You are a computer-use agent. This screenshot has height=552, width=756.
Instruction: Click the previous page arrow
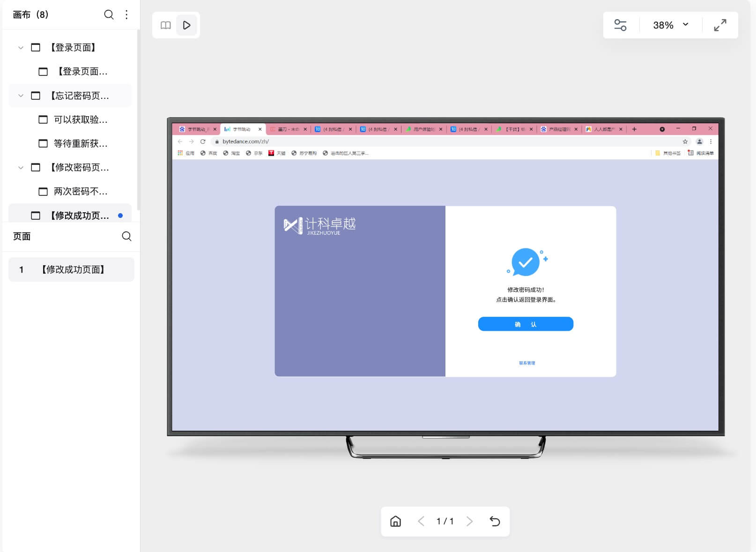(x=421, y=521)
